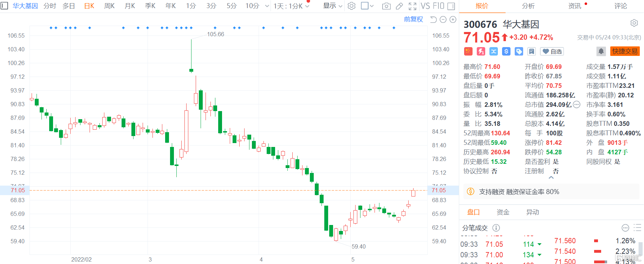
Task: Open info icon next to 分笔成交
Action: pyautogui.click(x=496, y=228)
